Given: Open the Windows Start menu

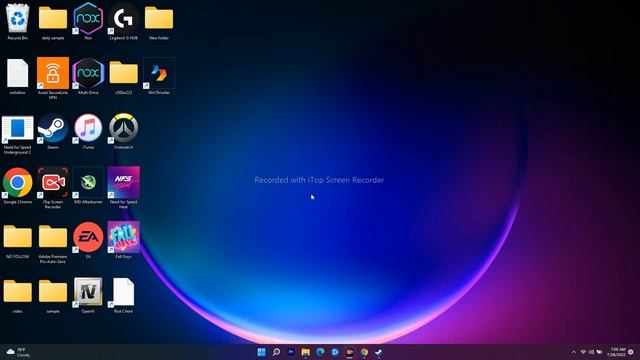Looking at the screenshot, I should coord(262,352).
